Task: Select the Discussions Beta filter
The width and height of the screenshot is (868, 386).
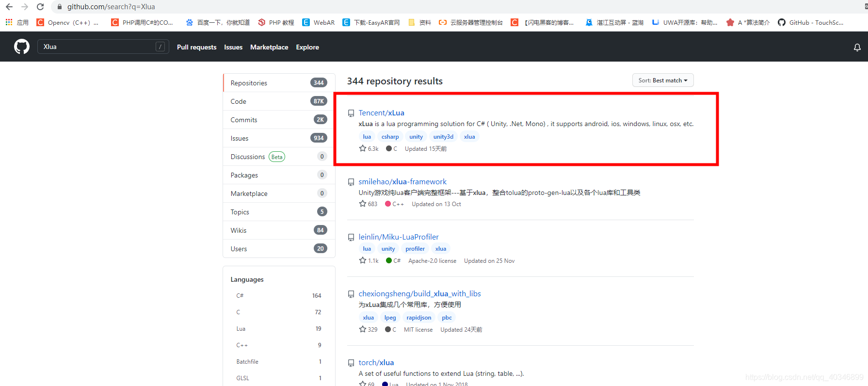Action: (279, 157)
